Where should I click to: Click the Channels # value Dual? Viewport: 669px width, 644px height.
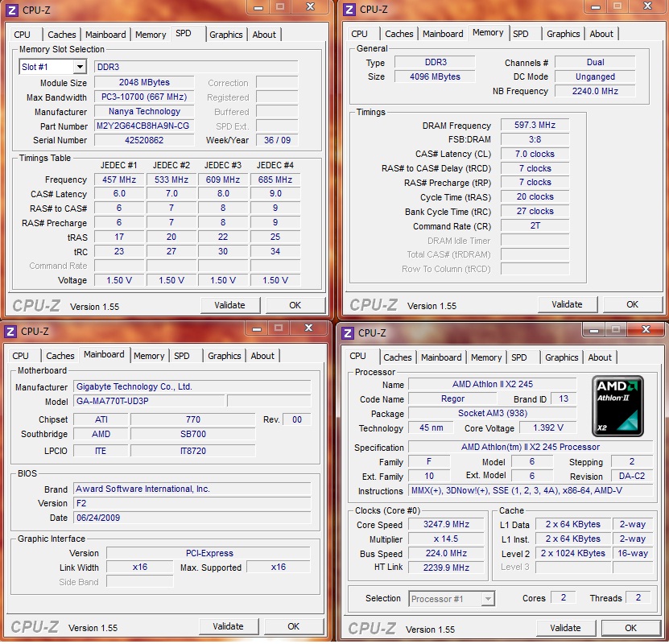tap(595, 62)
